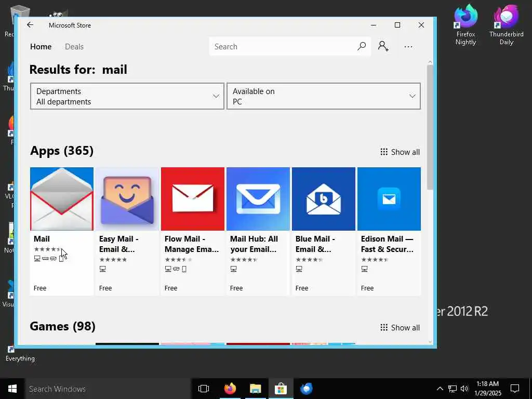Image resolution: width=532 pixels, height=399 pixels.
Task: Click the Mail app title text
Action: [x=42, y=239]
